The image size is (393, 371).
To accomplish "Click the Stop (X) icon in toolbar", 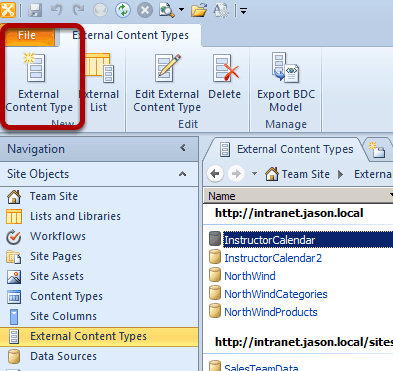I will (x=145, y=10).
